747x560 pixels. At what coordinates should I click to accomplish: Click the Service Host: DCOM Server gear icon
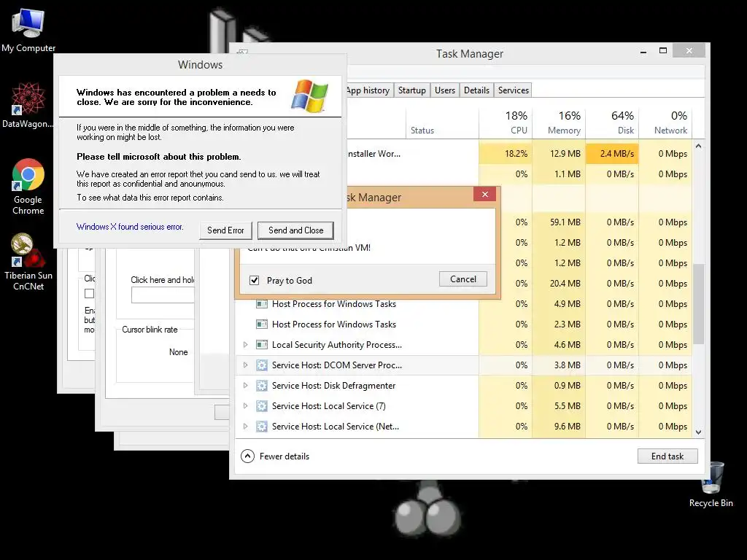tap(262, 365)
